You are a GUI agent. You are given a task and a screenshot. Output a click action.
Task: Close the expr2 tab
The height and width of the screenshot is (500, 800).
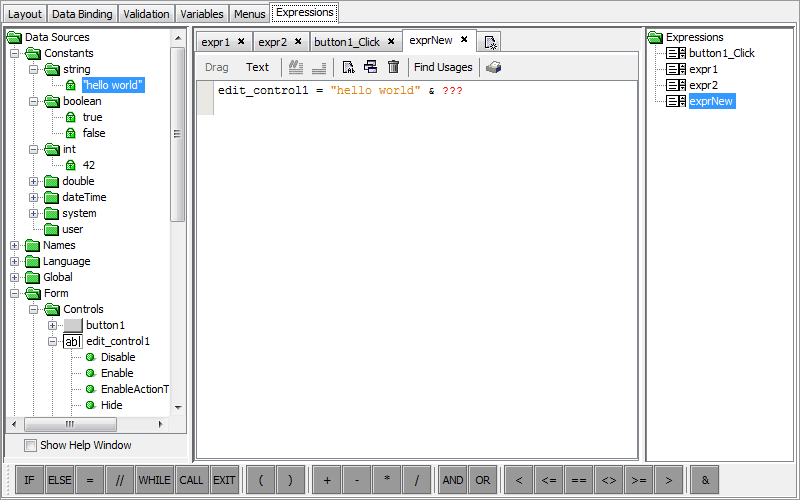298,42
